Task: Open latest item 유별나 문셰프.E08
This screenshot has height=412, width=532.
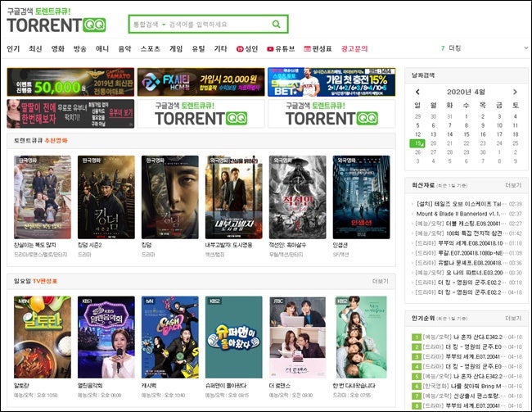Action: [461, 263]
